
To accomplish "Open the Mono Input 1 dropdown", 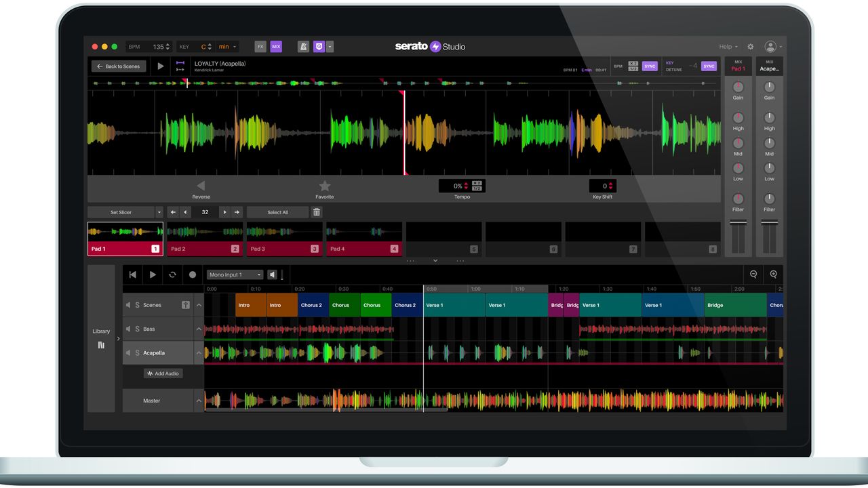I will pyautogui.click(x=235, y=274).
